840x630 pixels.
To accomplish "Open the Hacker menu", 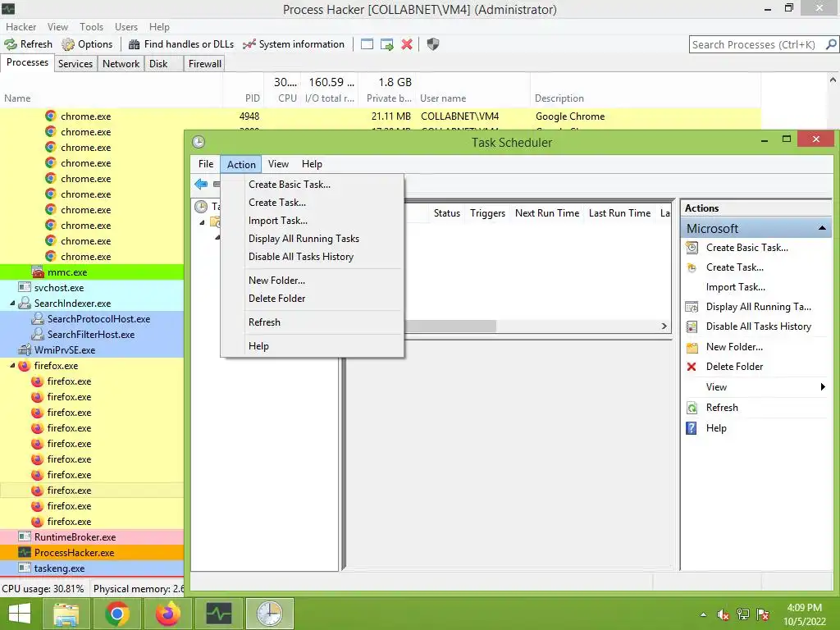I will click(21, 27).
